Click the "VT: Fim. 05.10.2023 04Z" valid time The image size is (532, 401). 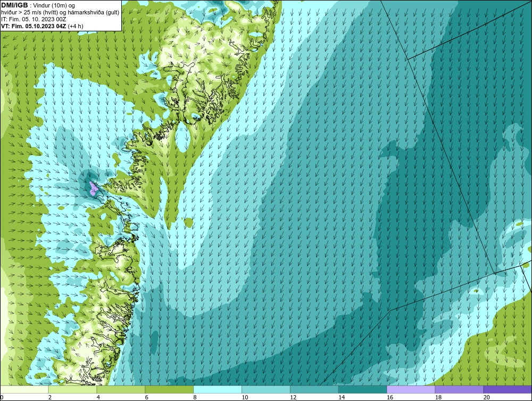click(34, 26)
